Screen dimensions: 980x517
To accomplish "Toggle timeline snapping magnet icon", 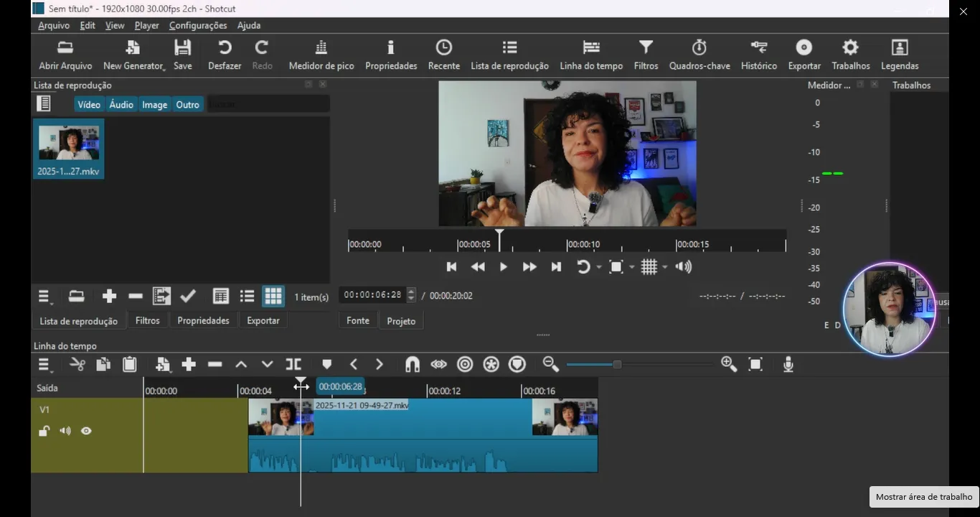I will click(x=412, y=365).
